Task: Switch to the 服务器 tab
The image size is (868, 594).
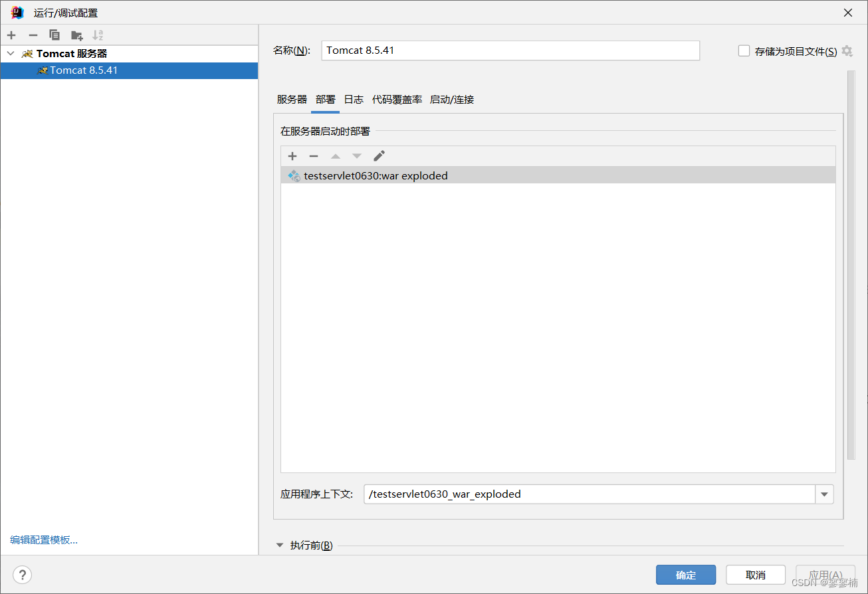Action: tap(292, 100)
